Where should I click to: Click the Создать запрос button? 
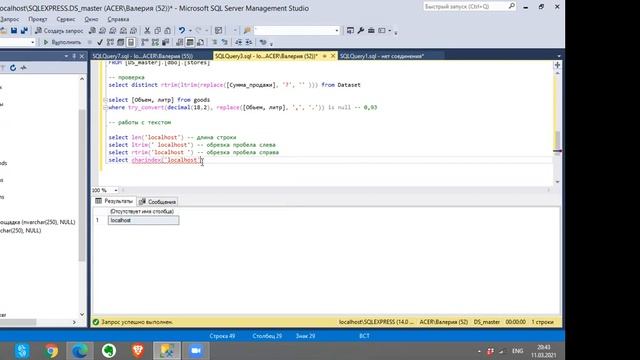[x=59, y=31]
